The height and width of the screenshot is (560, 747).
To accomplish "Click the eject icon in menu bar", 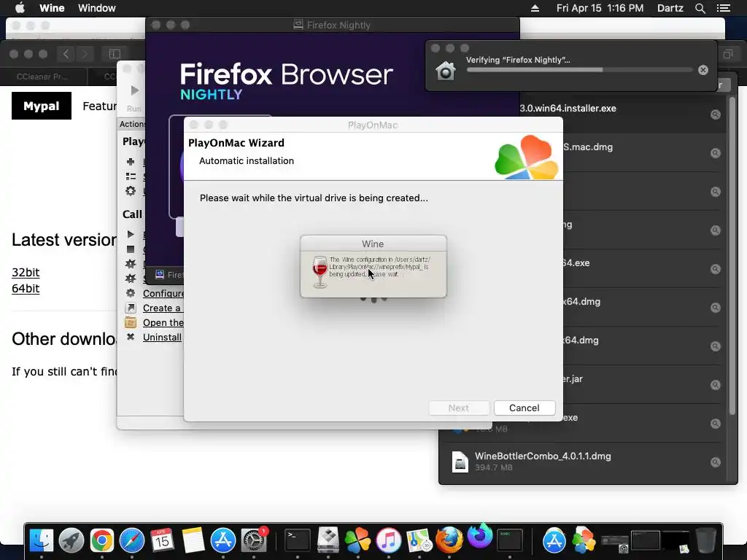I will click(535, 8).
